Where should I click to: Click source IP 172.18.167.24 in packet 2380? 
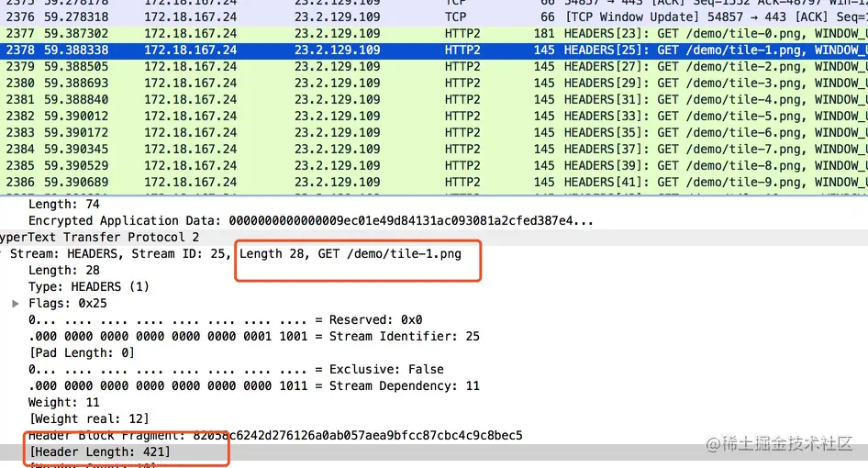191,84
